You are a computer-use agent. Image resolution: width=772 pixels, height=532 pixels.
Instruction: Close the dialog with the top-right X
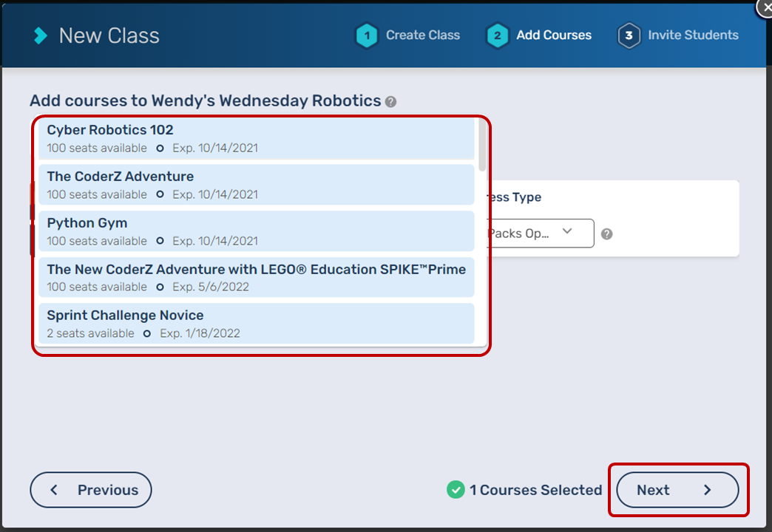[x=765, y=7]
